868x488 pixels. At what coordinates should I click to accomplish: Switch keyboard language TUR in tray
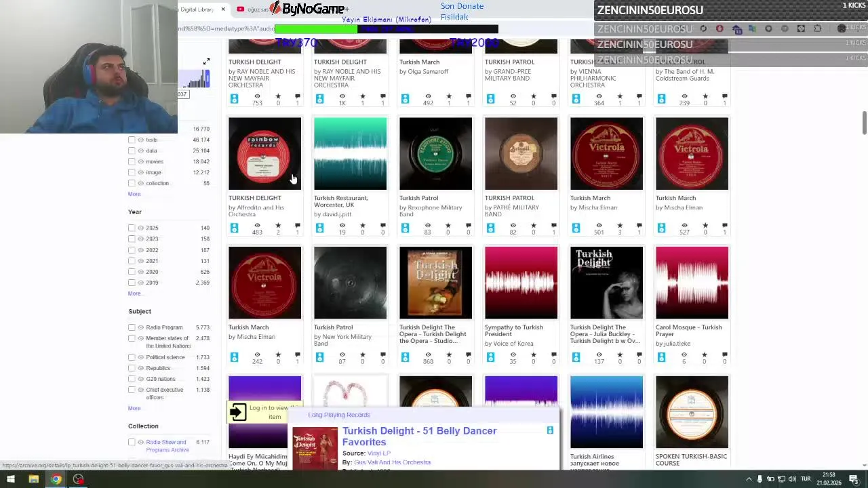[x=806, y=479]
